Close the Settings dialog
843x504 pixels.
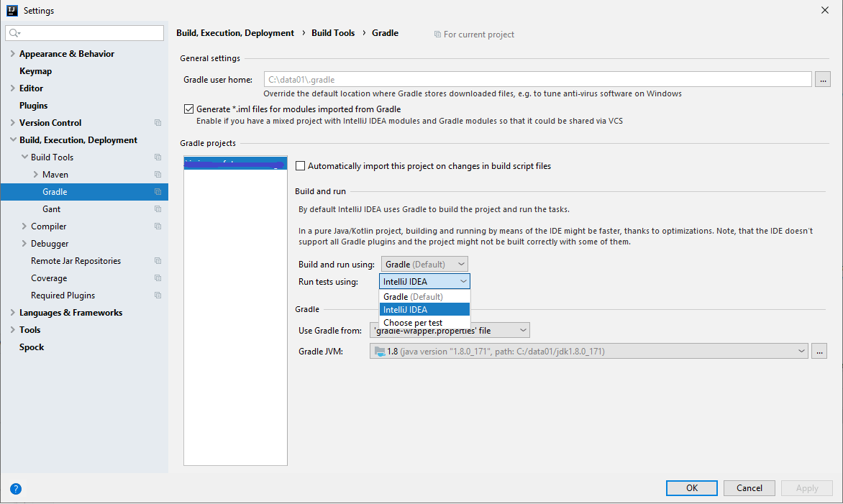825,10
